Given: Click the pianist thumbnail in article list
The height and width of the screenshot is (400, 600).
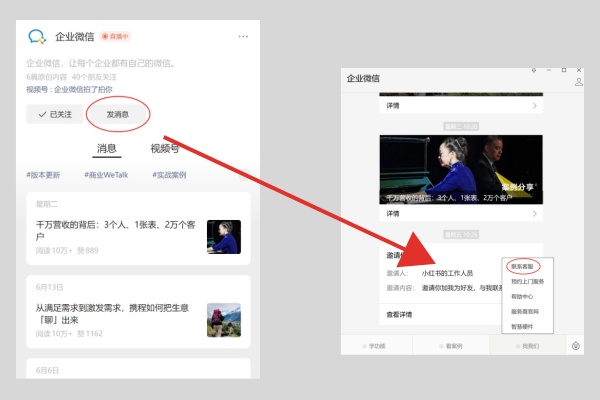Looking at the screenshot, I should (x=224, y=237).
